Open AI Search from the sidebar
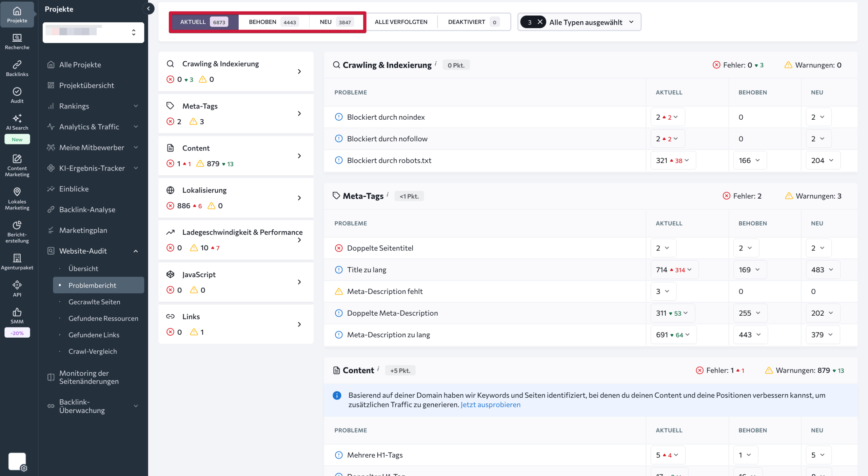 tap(17, 122)
